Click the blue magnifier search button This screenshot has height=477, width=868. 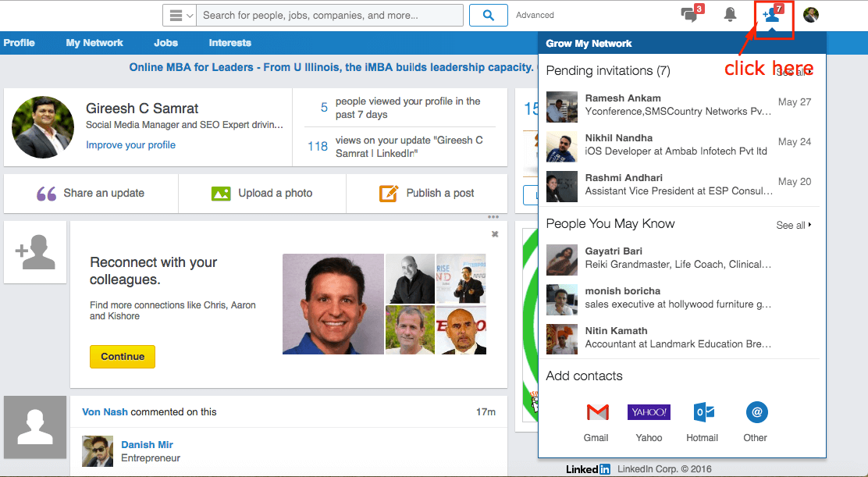click(x=489, y=16)
